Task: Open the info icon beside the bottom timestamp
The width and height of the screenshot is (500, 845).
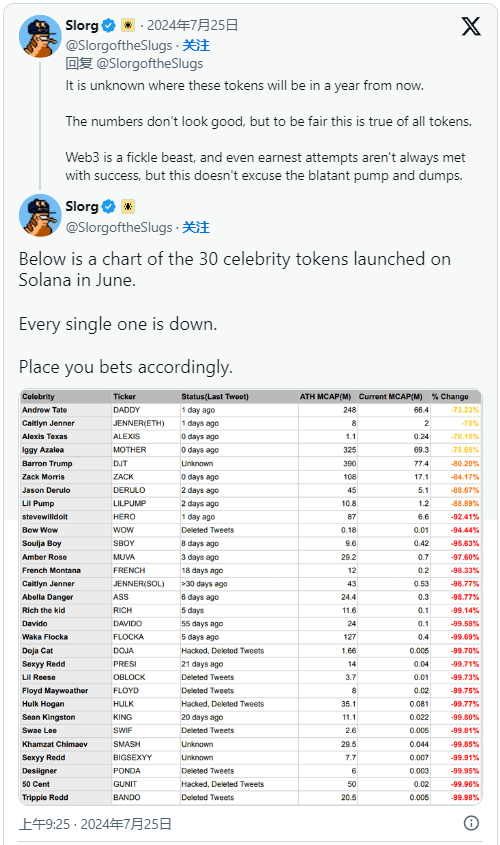Action: click(471, 823)
